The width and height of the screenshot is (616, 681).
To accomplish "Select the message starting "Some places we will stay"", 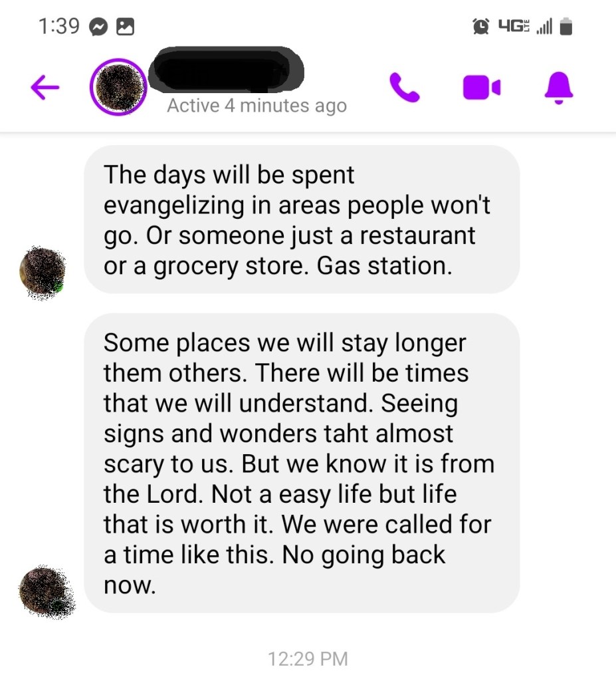I will click(x=302, y=463).
